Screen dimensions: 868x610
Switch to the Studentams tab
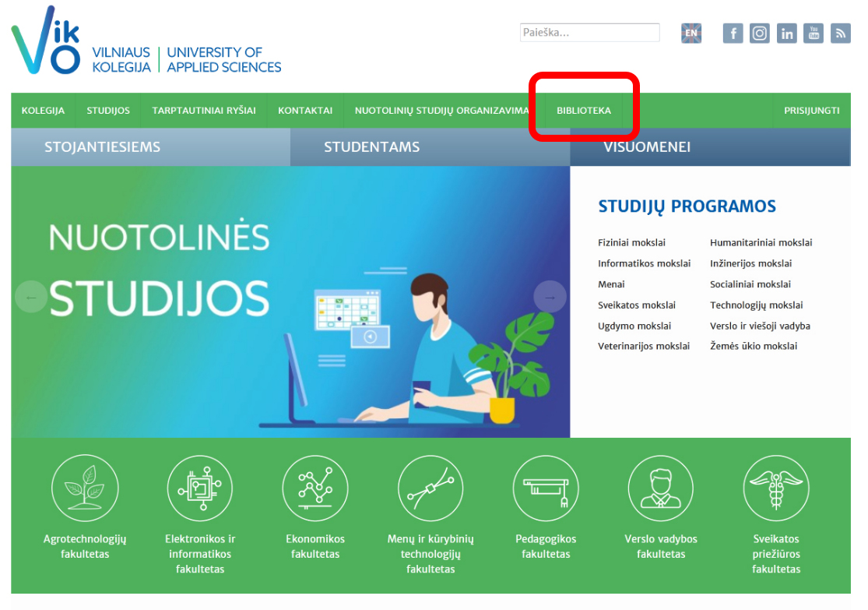pos(372,147)
